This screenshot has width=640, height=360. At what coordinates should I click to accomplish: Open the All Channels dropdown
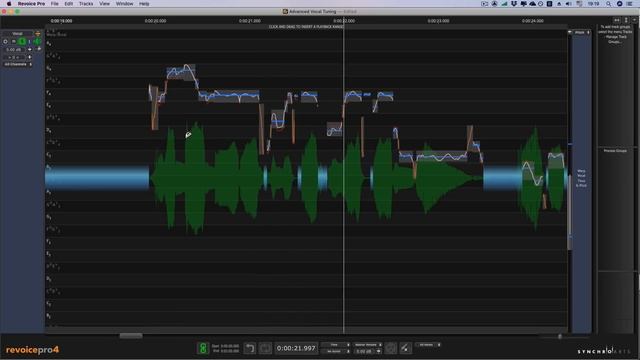coord(17,64)
